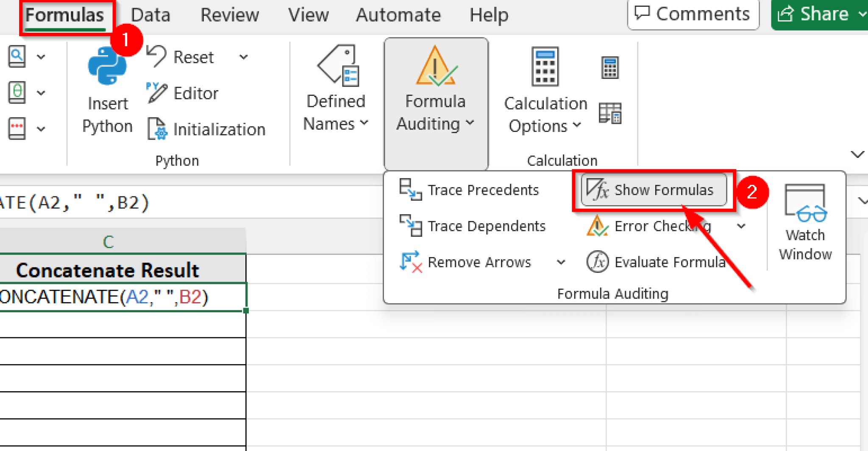Switch to the Data ribbon tab

click(150, 15)
